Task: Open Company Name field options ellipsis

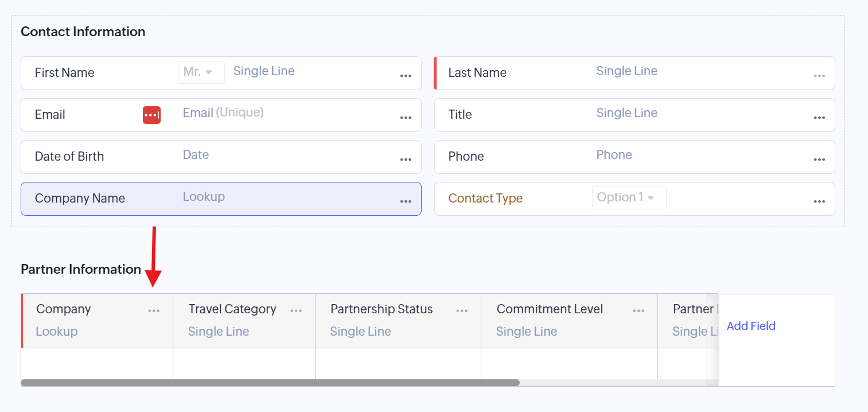Action: tap(406, 201)
